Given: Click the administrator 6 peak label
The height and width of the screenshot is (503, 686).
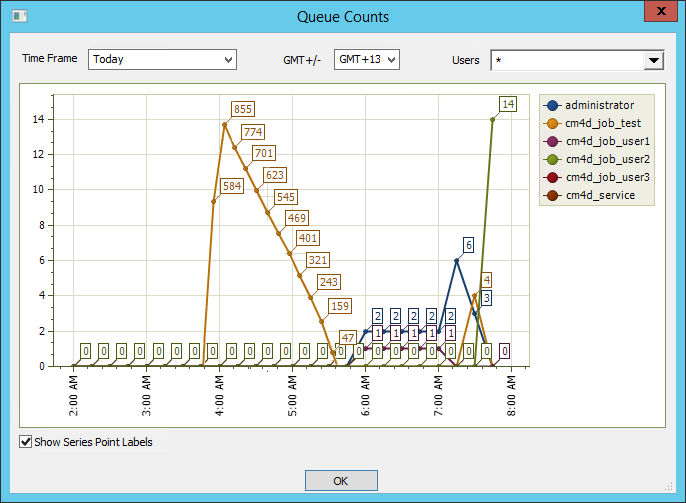Looking at the screenshot, I should pyautogui.click(x=468, y=244).
